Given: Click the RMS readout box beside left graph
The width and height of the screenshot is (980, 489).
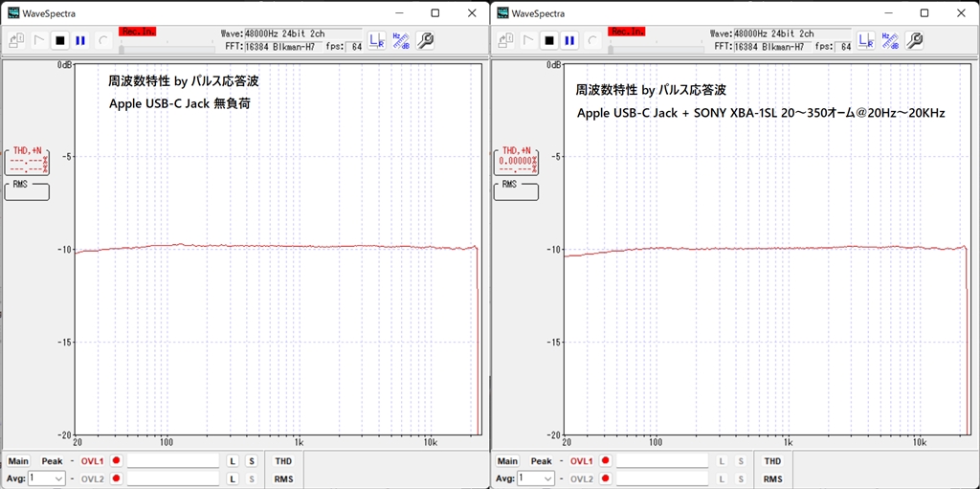Looking at the screenshot, I should tap(27, 190).
